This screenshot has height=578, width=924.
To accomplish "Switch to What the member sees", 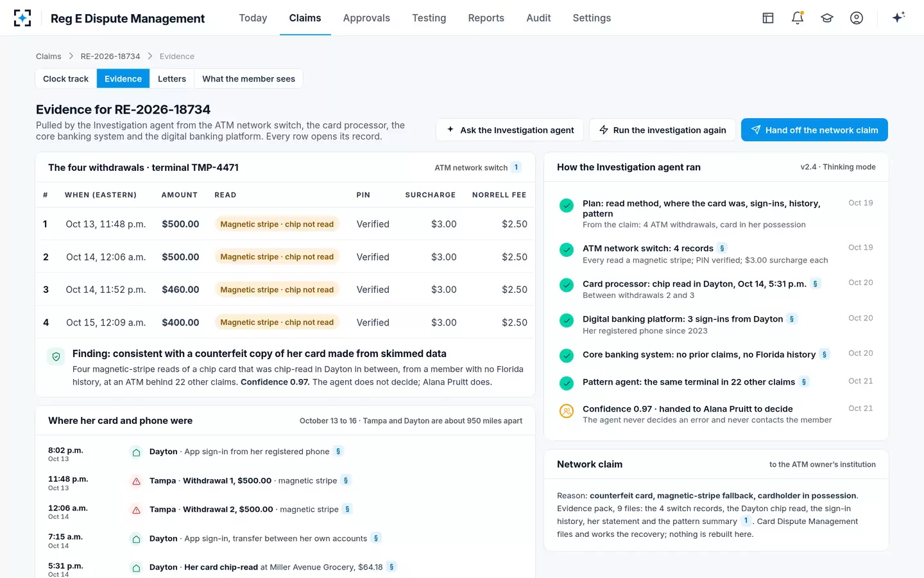I will (248, 79).
